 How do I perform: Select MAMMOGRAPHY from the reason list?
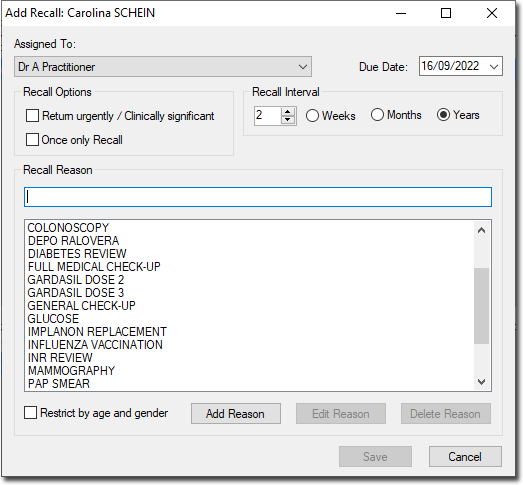(x=71, y=371)
